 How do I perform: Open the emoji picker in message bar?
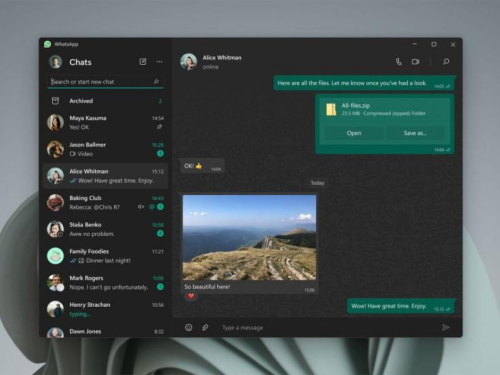(x=189, y=328)
